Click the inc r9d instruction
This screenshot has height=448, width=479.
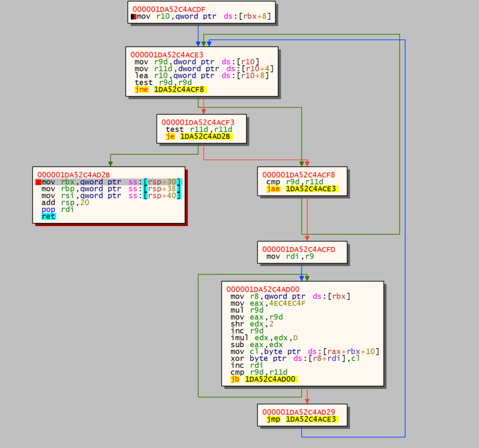[x=247, y=331]
